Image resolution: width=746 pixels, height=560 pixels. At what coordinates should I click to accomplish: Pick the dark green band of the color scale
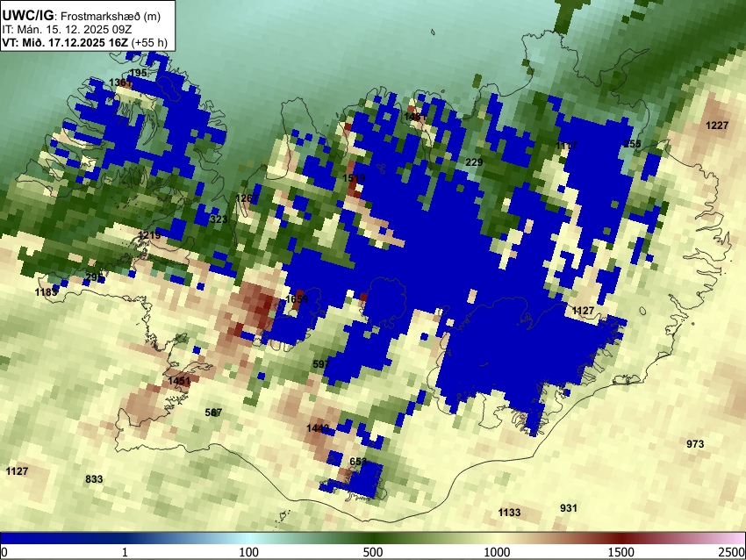pyautogui.click(x=373, y=538)
